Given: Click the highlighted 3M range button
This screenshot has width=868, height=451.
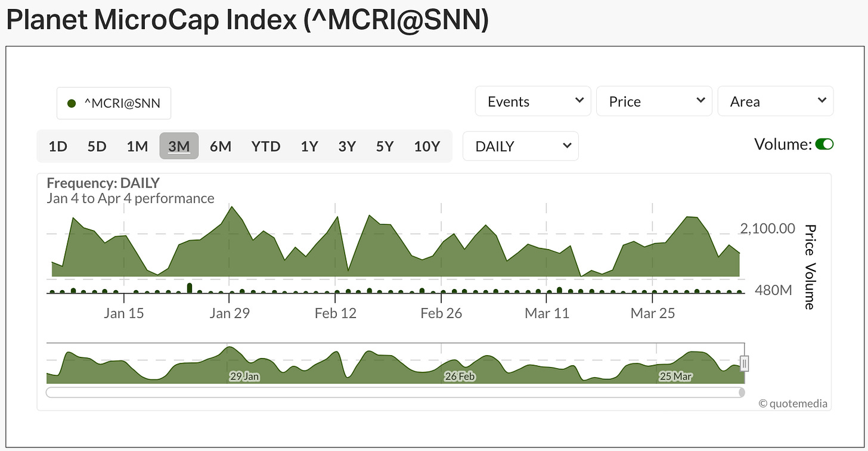Looking at the screenshot, I should pyautogui.click(x=179, y=147).
